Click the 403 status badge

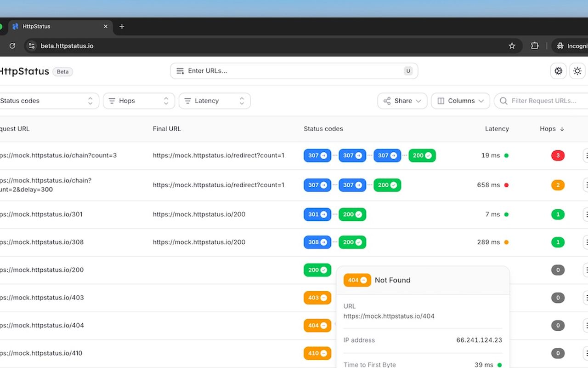pos(317,298)
